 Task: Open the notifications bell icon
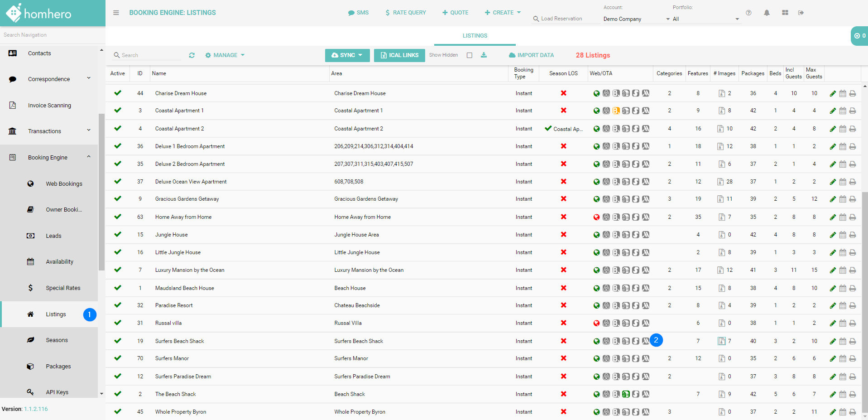pos(767,13)
